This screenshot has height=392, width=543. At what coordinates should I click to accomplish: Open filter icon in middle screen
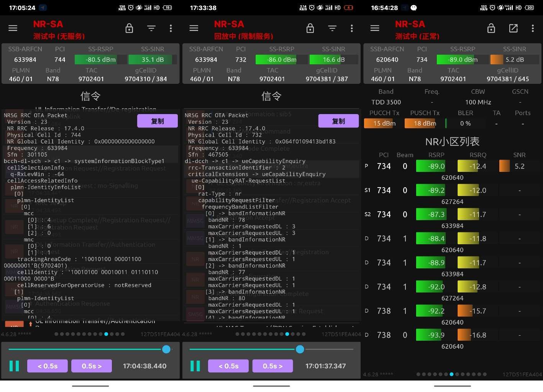point(332,28)
